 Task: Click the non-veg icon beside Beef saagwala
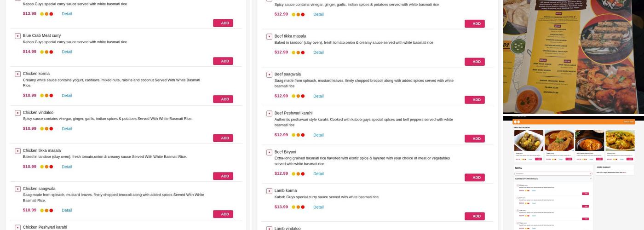coord(269,75)
